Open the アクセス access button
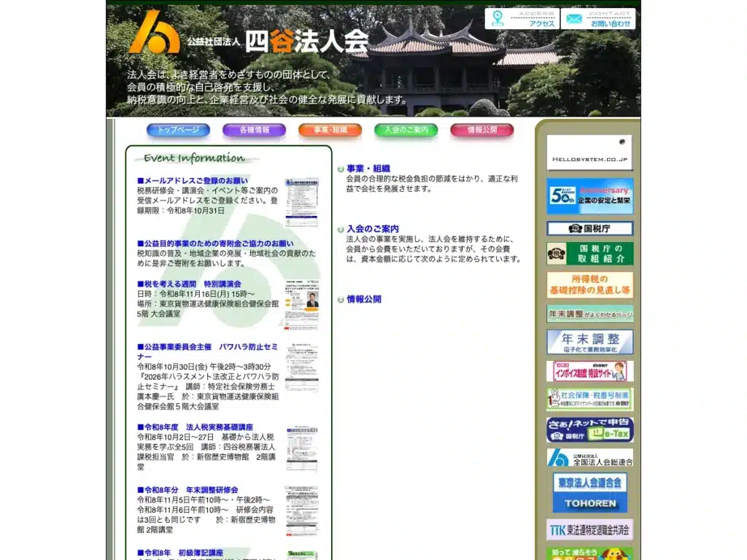Screen dimensions: 747x560 (522, 18)
